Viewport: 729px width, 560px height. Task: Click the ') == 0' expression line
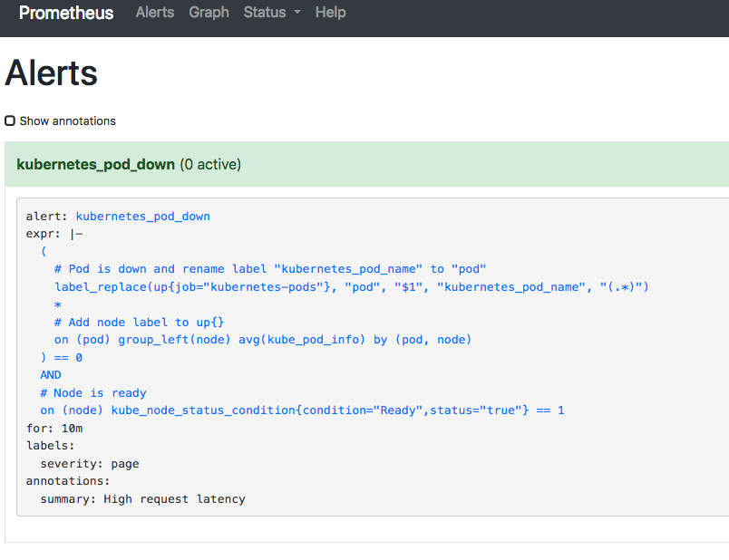[62, 357]
